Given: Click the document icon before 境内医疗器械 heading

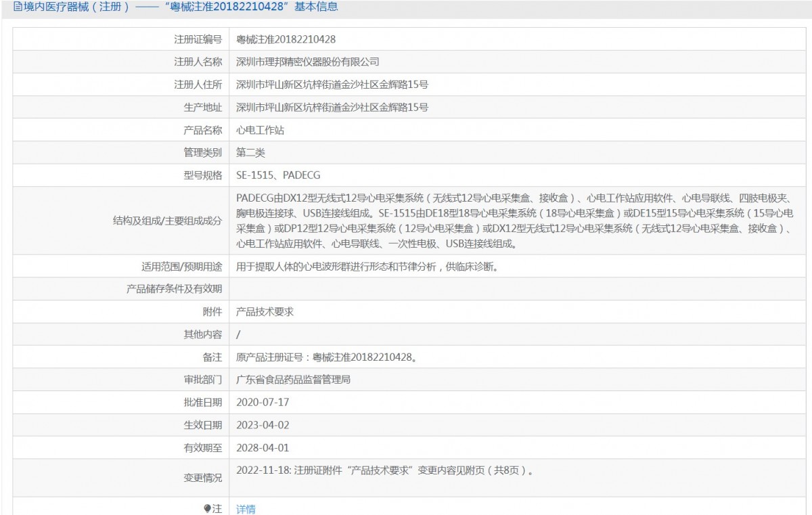Looking at the screenshot, I should tap(18, 7).
